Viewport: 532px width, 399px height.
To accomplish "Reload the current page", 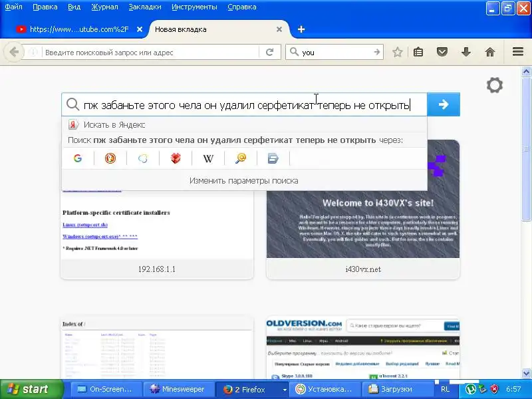I will pyautogui.click(x=270, y=53).
